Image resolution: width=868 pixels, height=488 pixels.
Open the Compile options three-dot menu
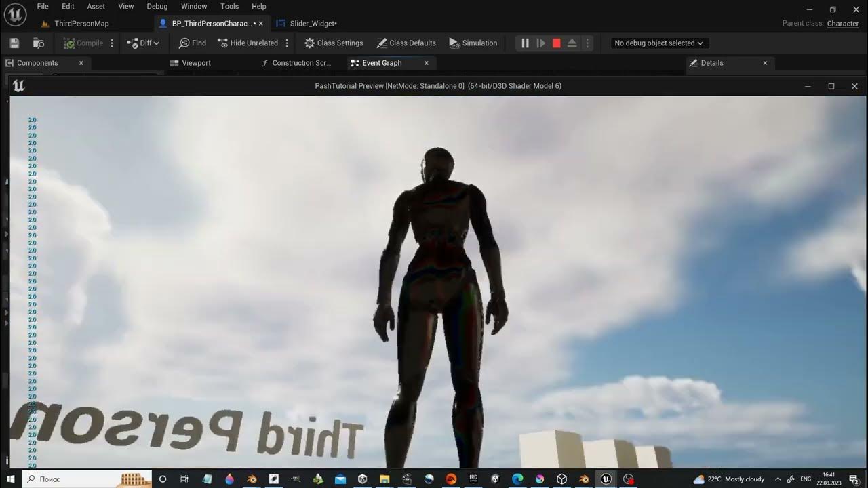(x=112, y=43)
